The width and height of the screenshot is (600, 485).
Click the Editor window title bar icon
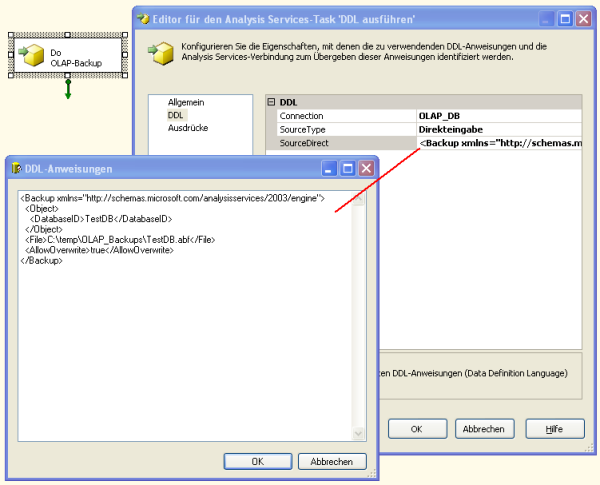pyautogui.click(x=146, y=18)
